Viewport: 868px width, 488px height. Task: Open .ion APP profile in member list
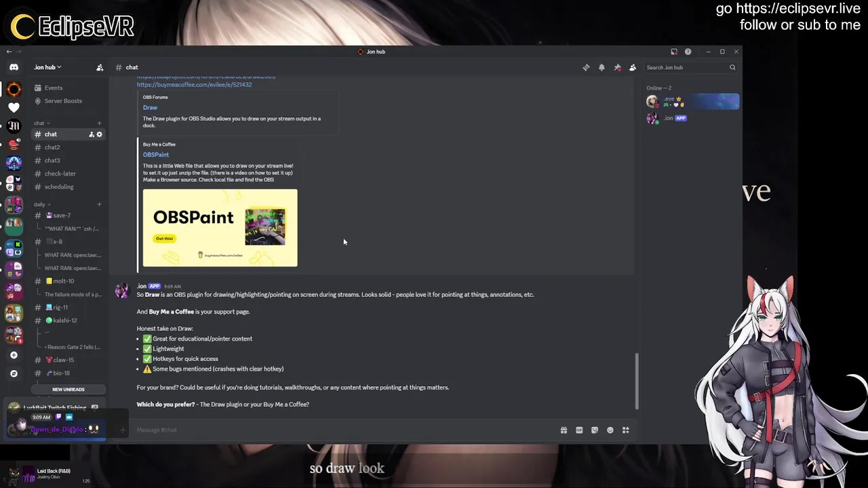[692, 118]
